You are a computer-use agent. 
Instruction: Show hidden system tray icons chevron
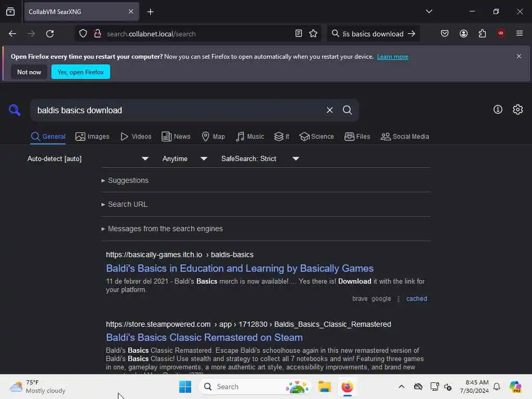pos(402,387)
